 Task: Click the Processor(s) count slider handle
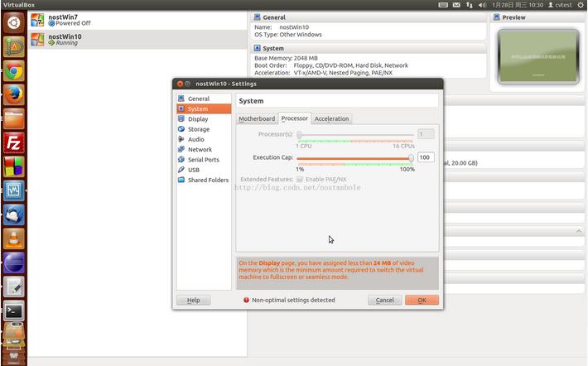point(299,135)
